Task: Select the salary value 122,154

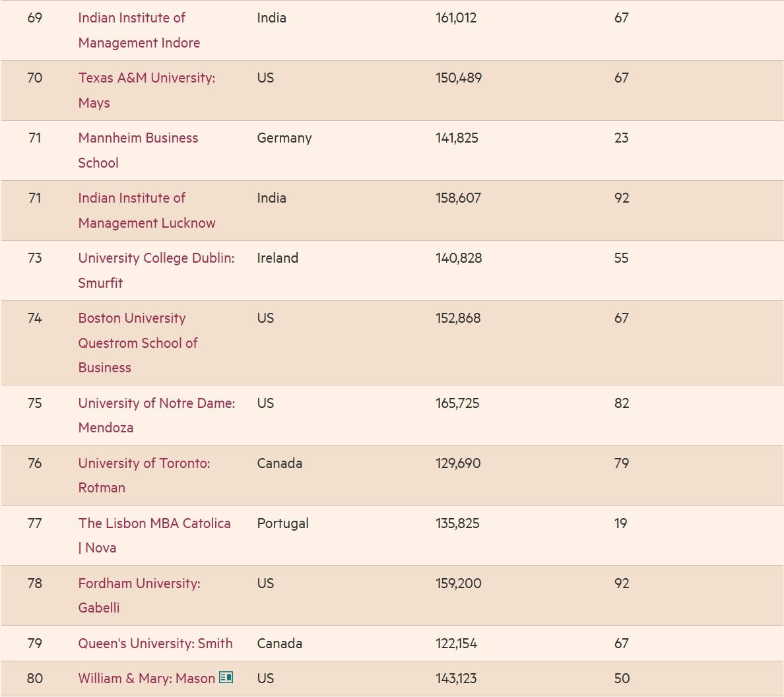Action: click(x=457, y=643)
